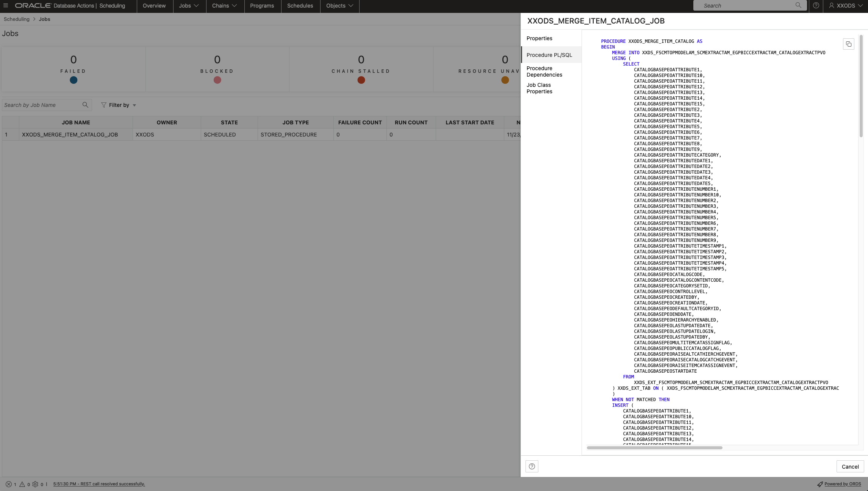Select the Schedules menu item
868x491 pixels.
[x=300, y=6]
